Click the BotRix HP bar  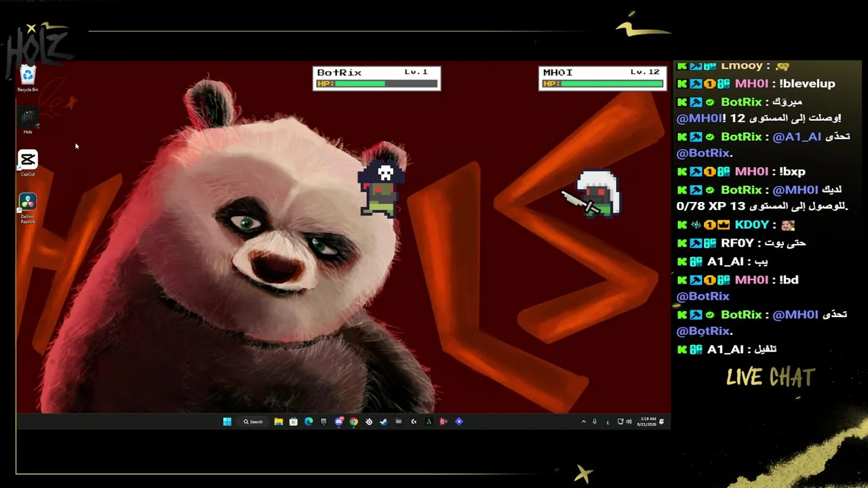click(377, 84)
